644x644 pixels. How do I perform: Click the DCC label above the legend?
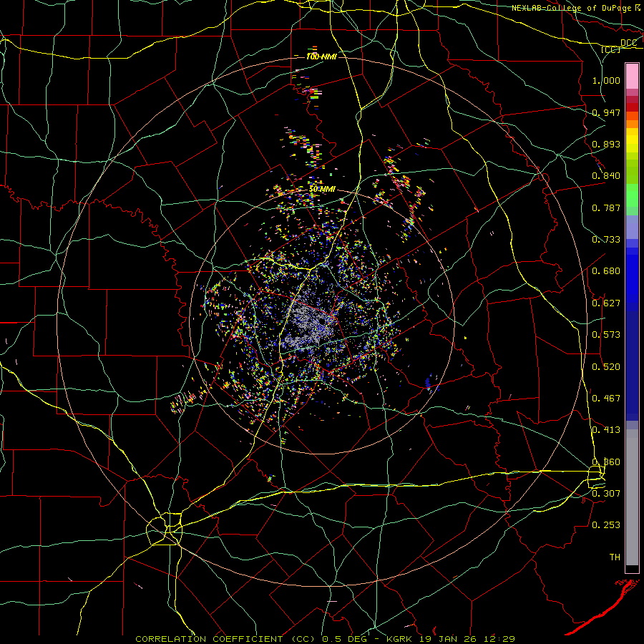pos(628,43)
